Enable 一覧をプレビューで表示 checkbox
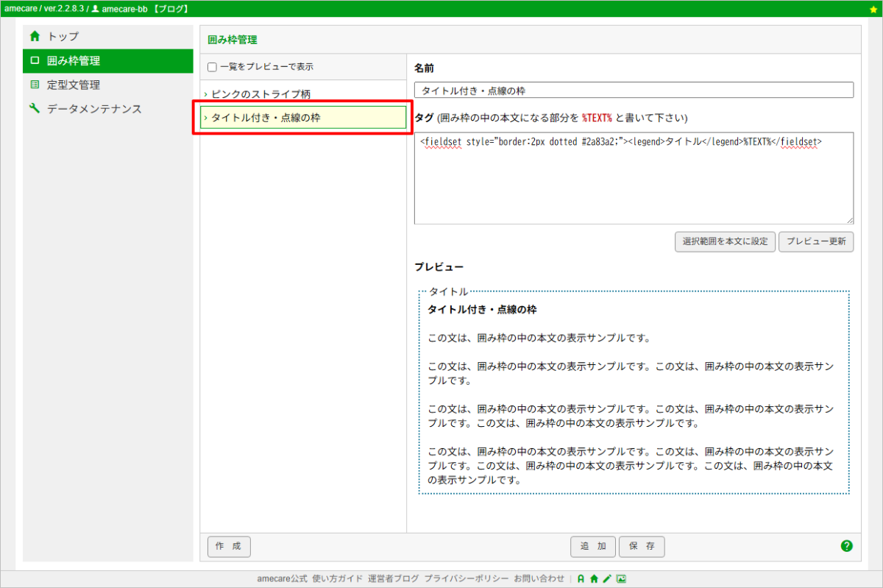 [212, 67]
